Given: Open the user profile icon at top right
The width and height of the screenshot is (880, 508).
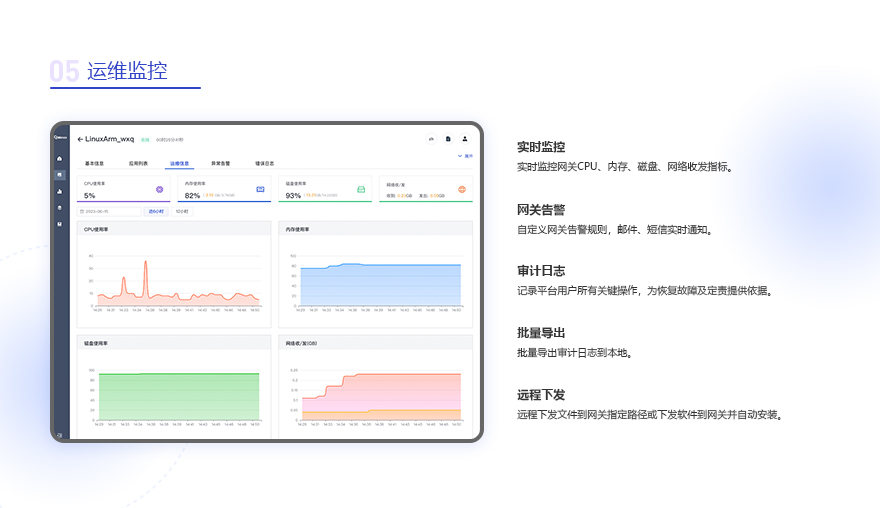Looking at the screenshot, I should click(x=465, y=139).
